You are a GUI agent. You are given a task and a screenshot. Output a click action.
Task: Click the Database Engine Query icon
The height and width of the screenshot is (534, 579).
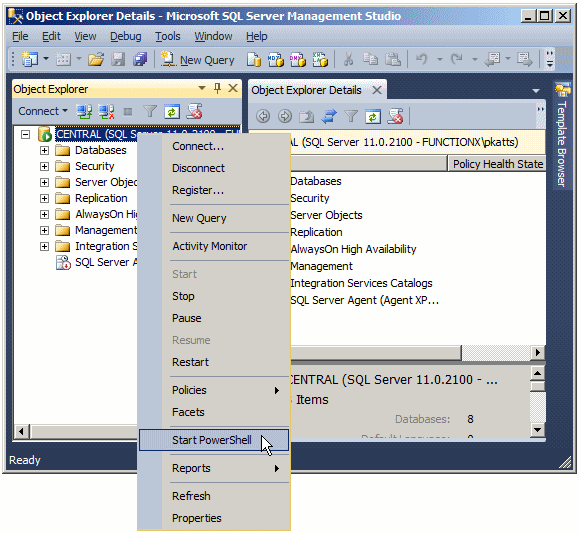pyautogui.click(x=254, y=59)
